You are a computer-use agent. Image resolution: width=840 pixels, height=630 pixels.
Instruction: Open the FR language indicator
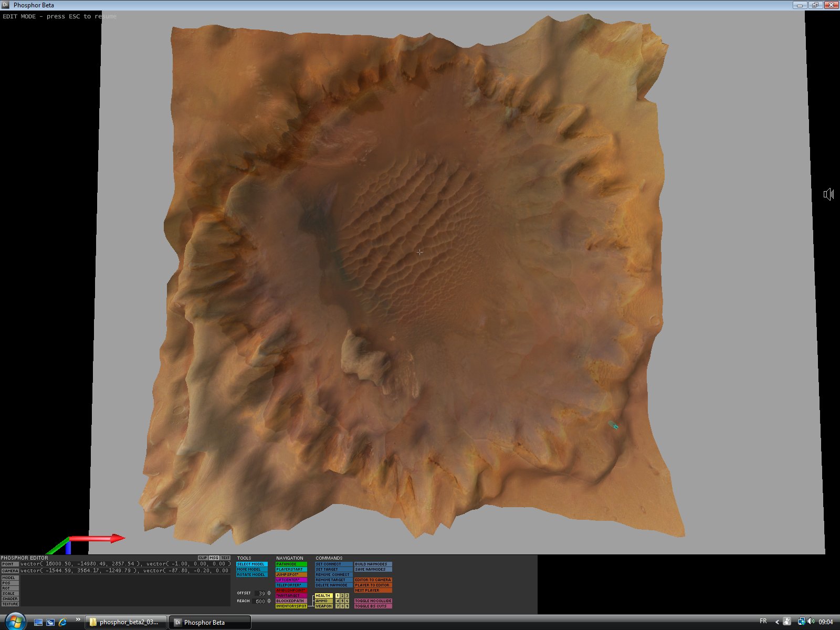pos(763,621)
